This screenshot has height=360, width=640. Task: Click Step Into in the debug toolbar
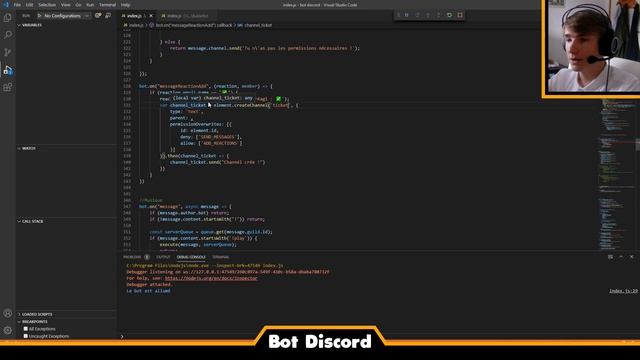(428, 15)
